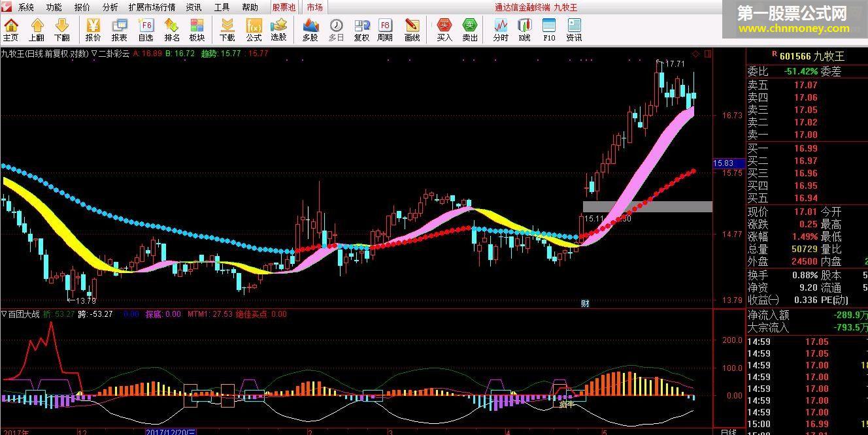Click the stock code 601566 in quote panel
Image resolution: width=868 pixels, height=435 pixels.
(x=795, y=56)
